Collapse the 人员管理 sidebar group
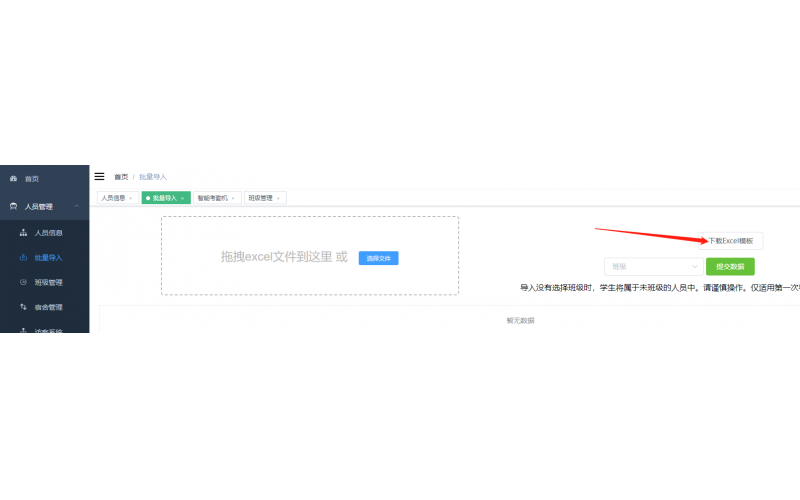 [x=44, y=206]
